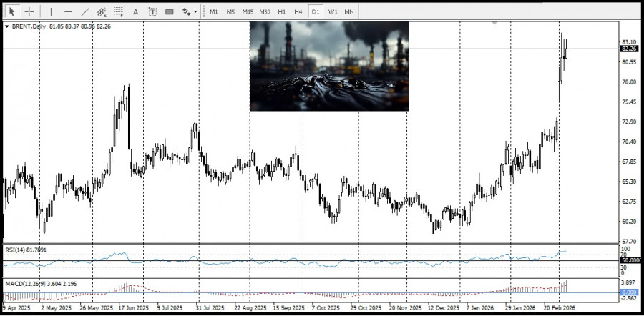Choose the trendline drawing tool
This screenshot has height=316, width=644.
85,11
